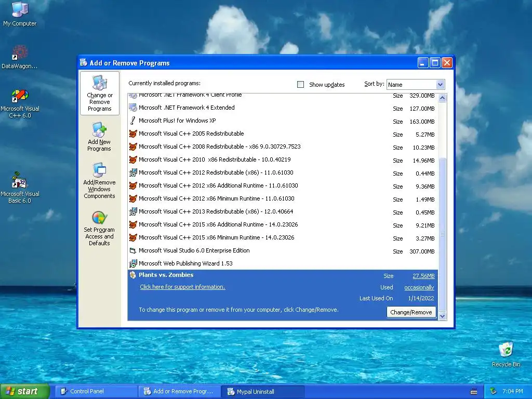Screen dimensions: 532x399
Task: Switch to Control Panel taskbar button
Action: tap(96, 392)
